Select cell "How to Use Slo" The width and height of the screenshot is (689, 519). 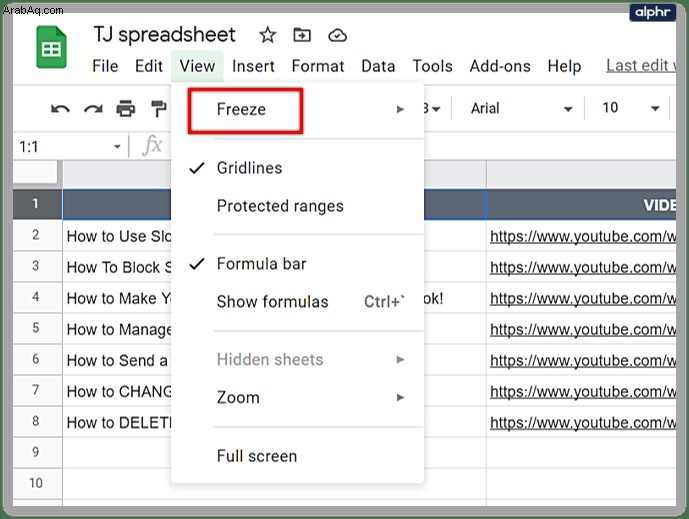(117, 236)
